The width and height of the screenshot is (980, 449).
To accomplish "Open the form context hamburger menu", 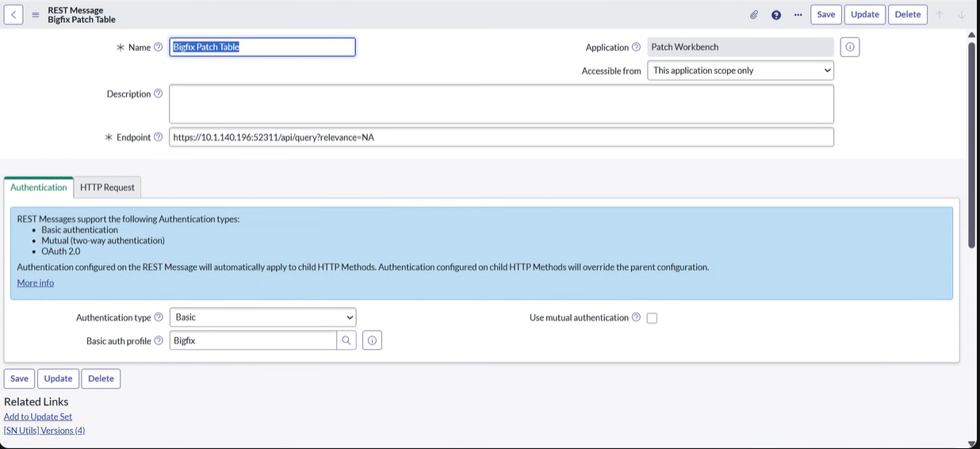I will click(x=36, y=15).
